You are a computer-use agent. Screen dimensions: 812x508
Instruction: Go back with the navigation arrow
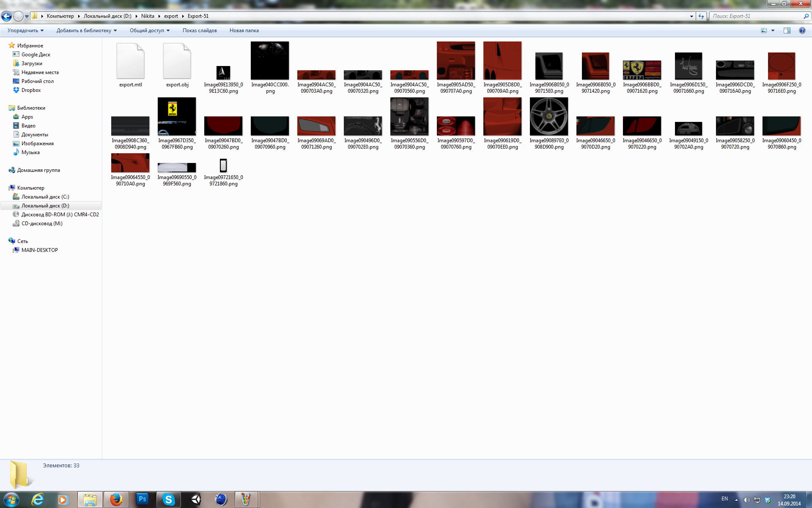click(6, 16)
